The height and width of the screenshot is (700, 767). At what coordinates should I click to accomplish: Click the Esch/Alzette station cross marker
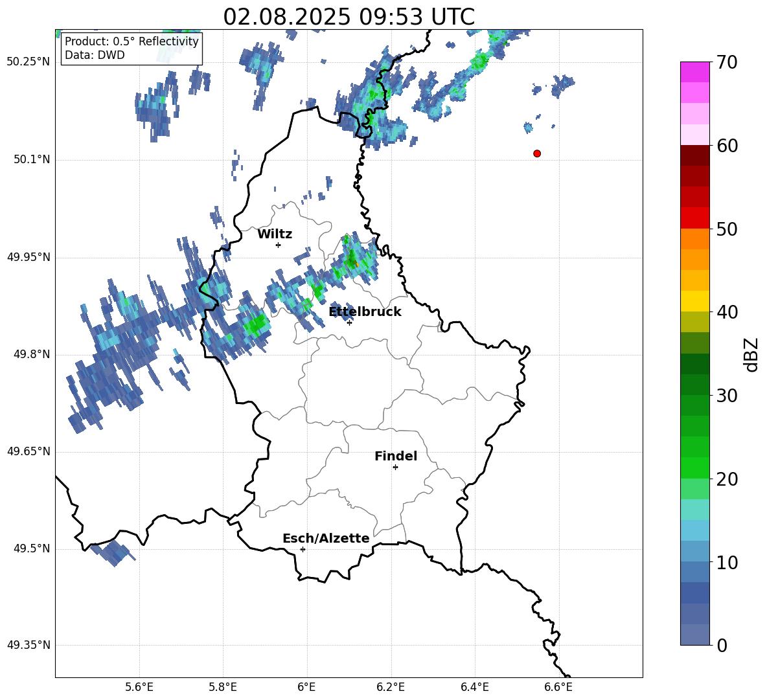(x=303, y=549)
